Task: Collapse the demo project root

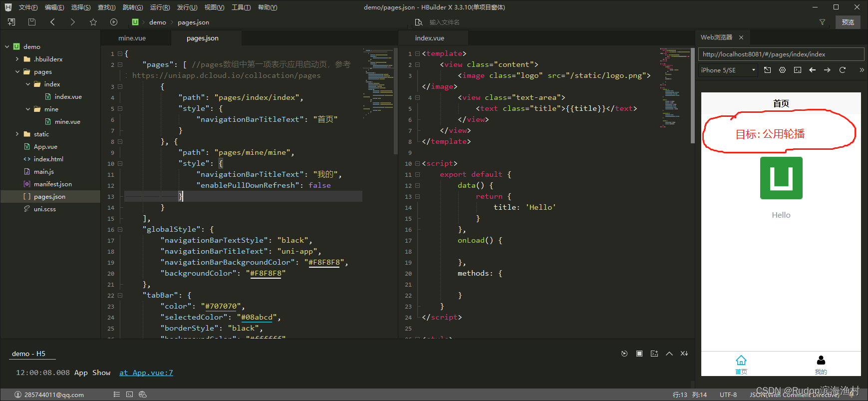Action: pyautogui.click(x=7, y=46)
